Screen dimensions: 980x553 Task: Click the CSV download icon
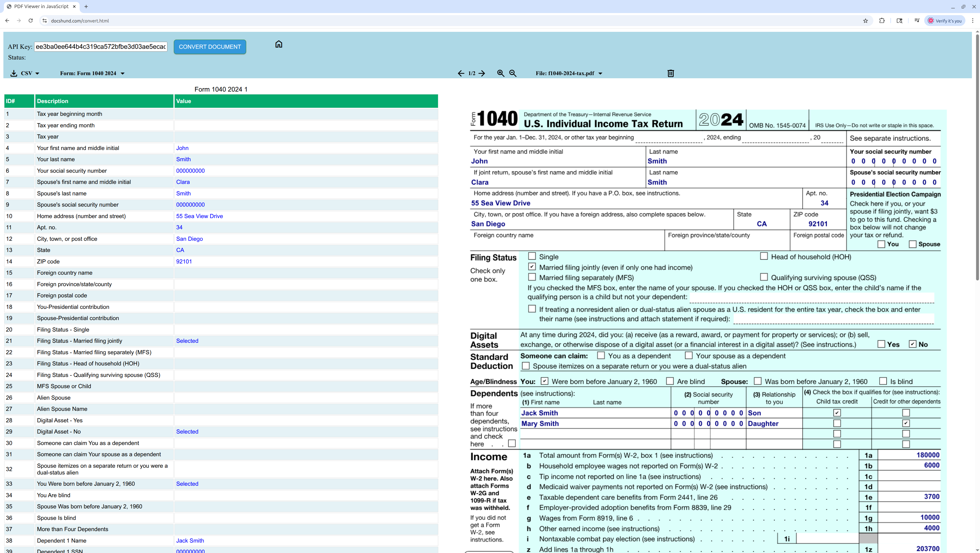click(x=14, y=73)
